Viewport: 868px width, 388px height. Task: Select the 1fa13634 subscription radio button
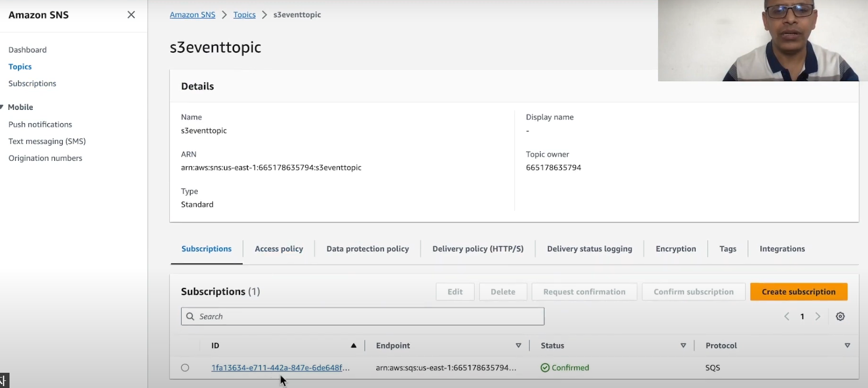point(185,368)
